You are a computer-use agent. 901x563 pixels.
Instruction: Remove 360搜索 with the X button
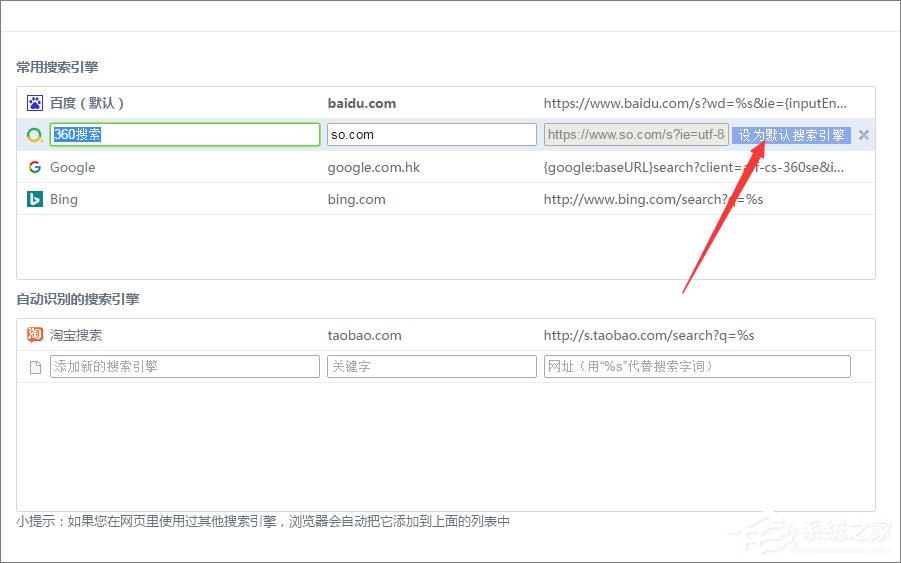pos(863,135)
